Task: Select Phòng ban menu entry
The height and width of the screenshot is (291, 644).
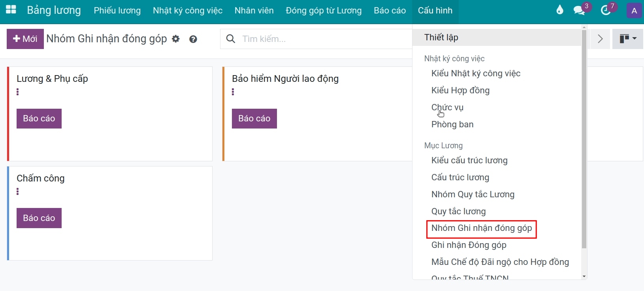Action: [452, 125]
